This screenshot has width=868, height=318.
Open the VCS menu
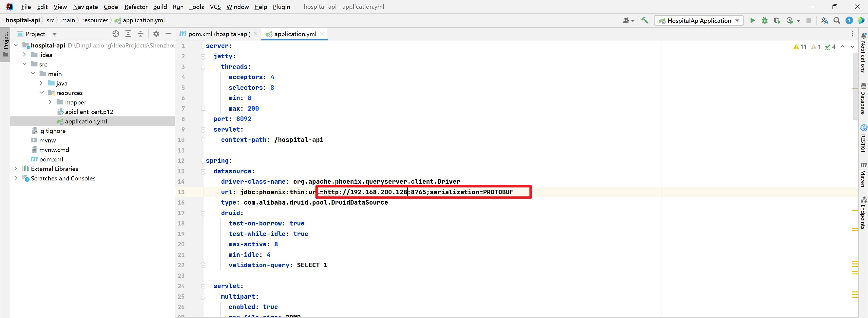[215, 7]
